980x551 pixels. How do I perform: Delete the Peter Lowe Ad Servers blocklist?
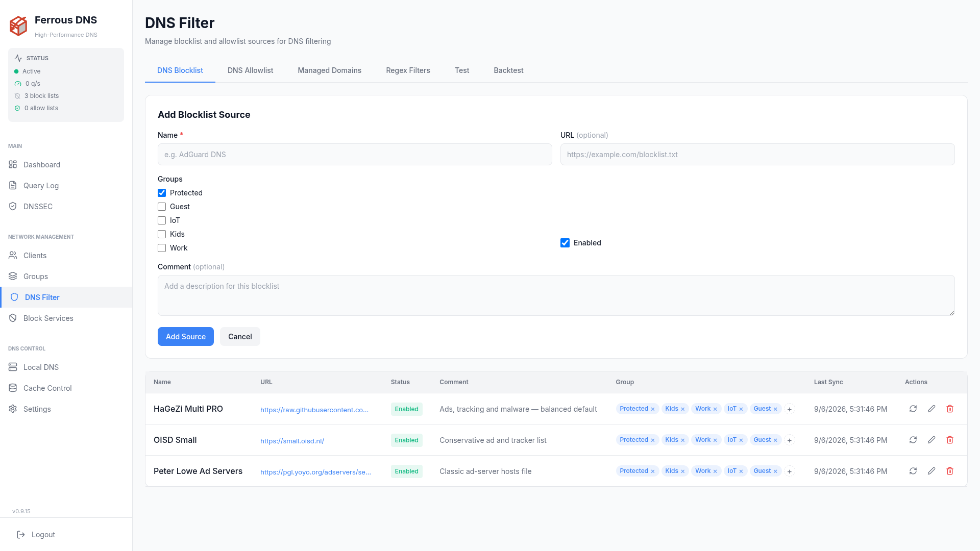click(950, 471)
